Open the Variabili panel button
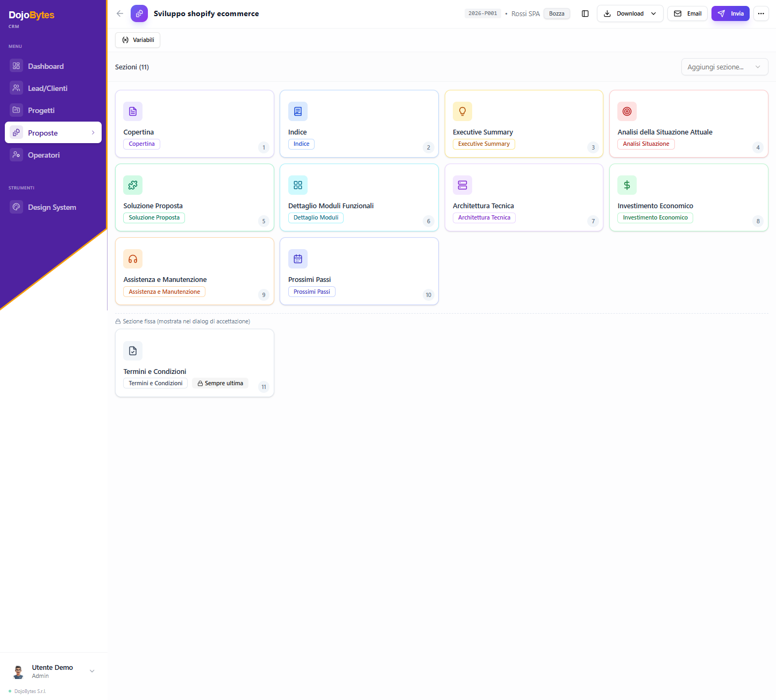 tap(138, 40)
